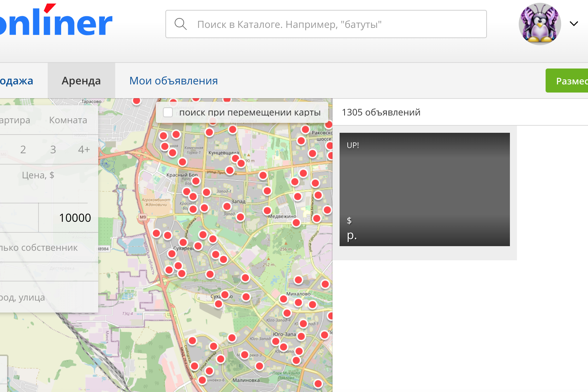Click the Михалово map label
588x392 pixels.
tap(299, 294)
